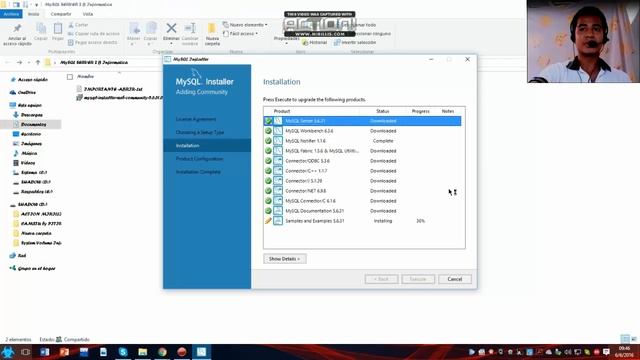The width and height of the screenshot is (640, 360).
Task: Click the Cancel button in MySQL Installer
Action: (454, 279)
